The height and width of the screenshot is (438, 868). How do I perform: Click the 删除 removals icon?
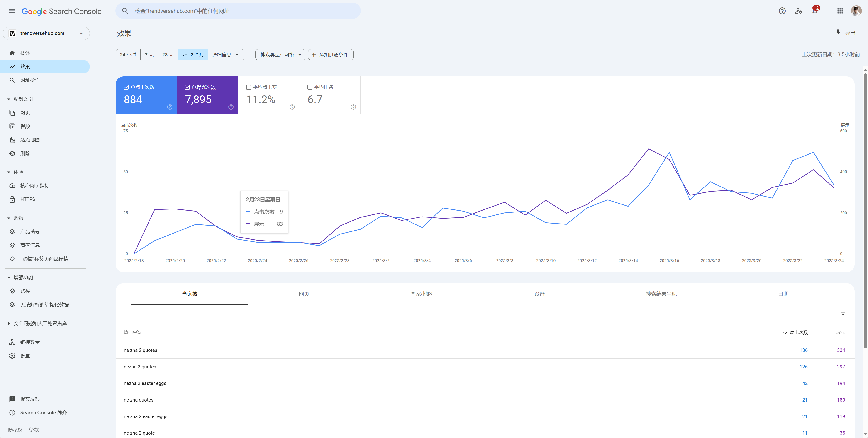12,153
